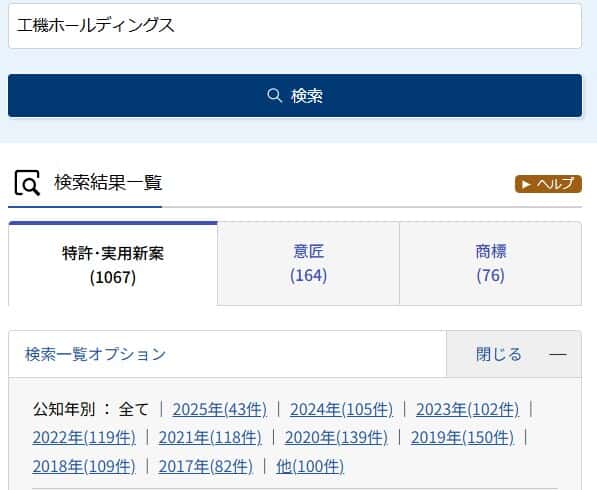
Task: Click the search results list icon
Action: [x=27, y=183]
